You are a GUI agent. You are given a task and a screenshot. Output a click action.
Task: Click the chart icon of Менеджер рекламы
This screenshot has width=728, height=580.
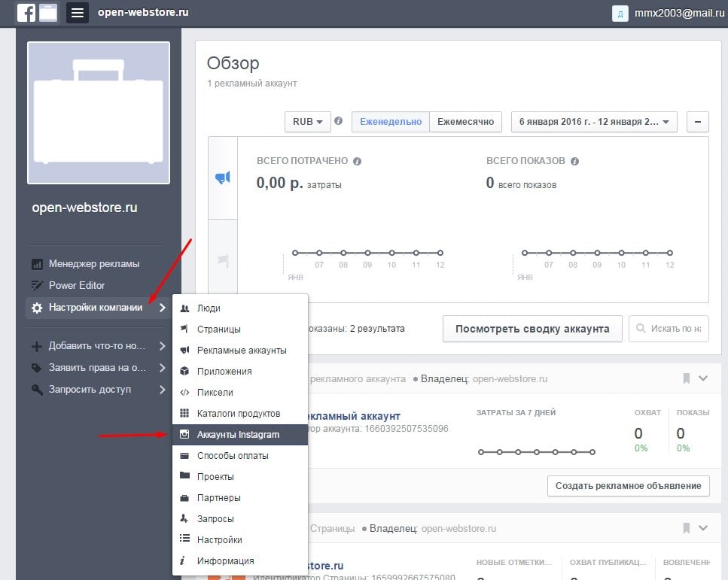(x=37, y=264)
